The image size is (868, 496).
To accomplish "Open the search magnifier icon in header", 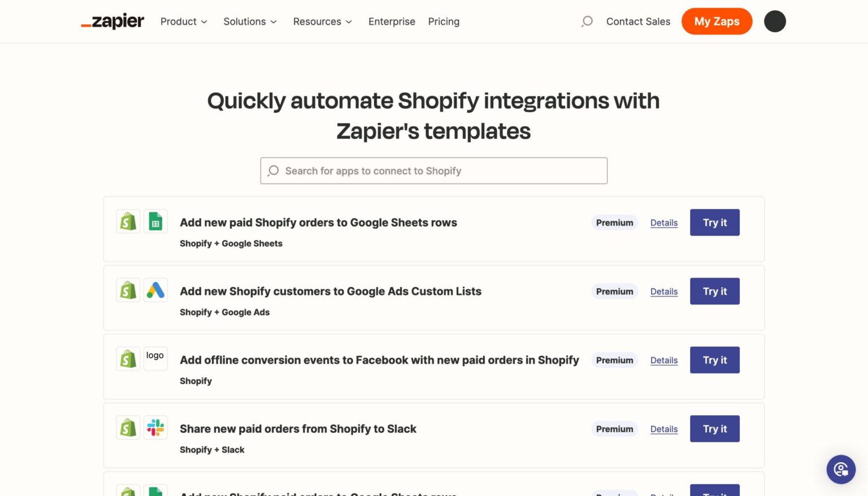I will (587, 21).
